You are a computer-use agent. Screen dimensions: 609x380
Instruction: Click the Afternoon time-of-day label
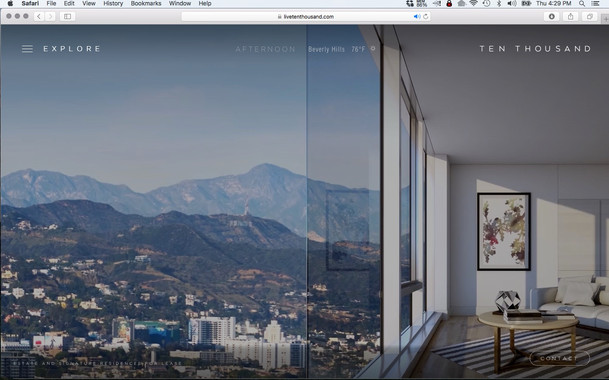[x=265, y=49]
